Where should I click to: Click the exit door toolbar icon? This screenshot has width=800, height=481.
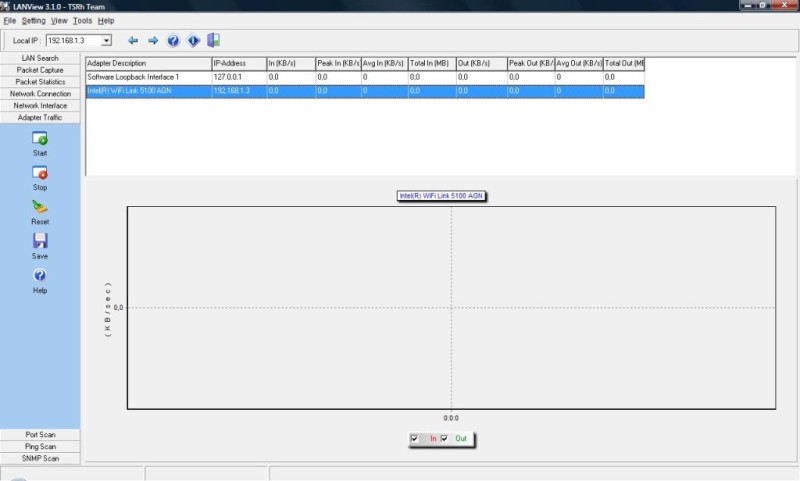[x=213, y=40]
